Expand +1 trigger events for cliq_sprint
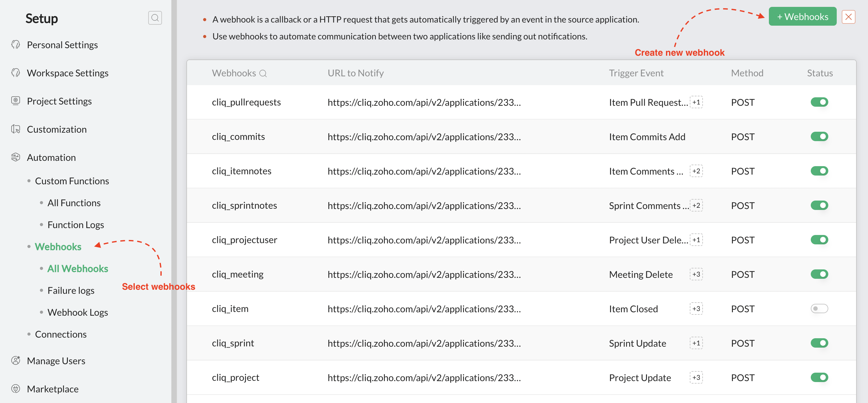Screen dimensions: 868x403 pos(696,343)
